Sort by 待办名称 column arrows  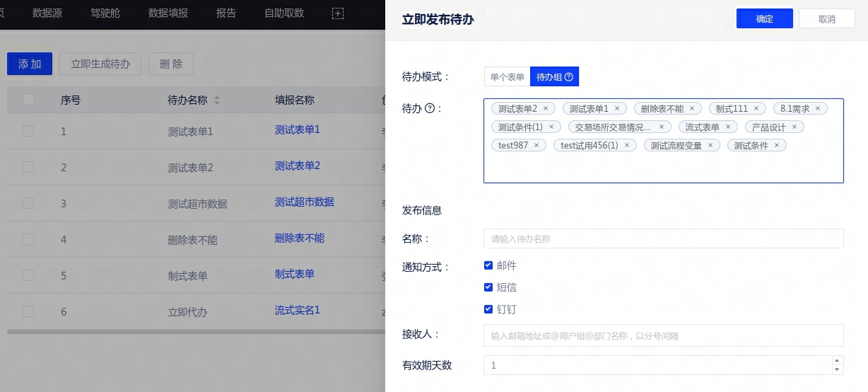pyautogui.click(x=217, y=100)
